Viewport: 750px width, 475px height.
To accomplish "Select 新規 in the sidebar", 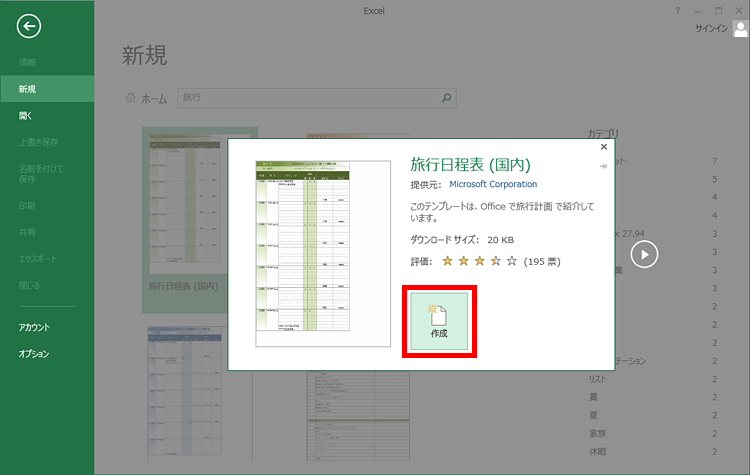I will [x=47, y=89].
